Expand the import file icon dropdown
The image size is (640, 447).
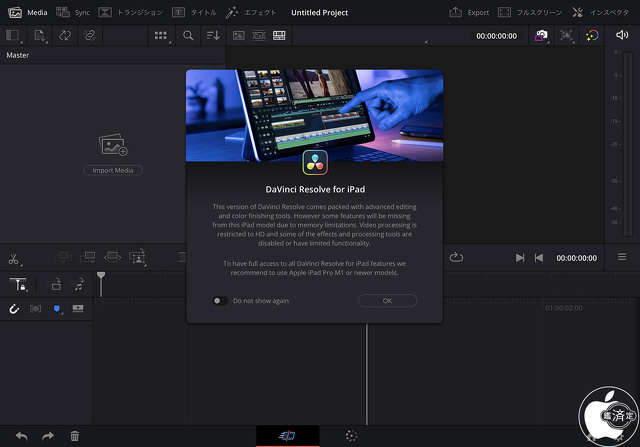(40, 35)
